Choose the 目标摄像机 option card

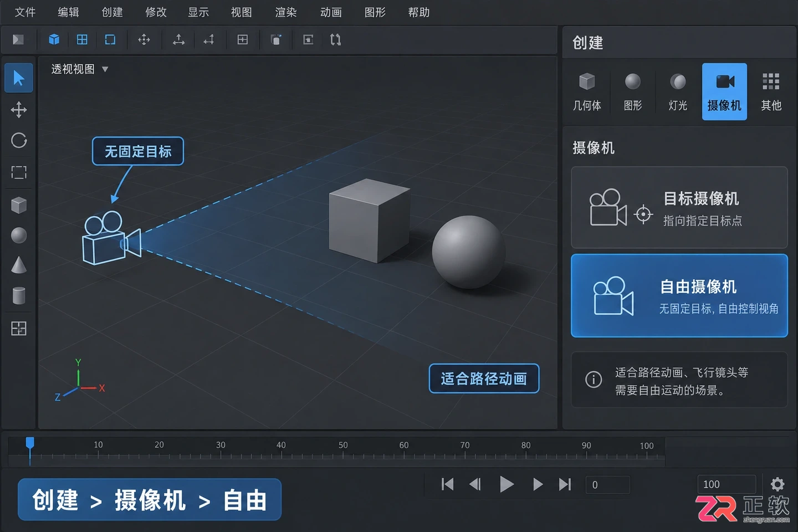(x=679, y=208)
